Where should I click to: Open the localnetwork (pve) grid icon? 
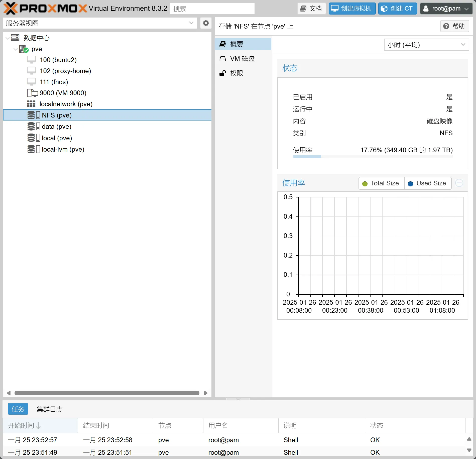point(31,104)
